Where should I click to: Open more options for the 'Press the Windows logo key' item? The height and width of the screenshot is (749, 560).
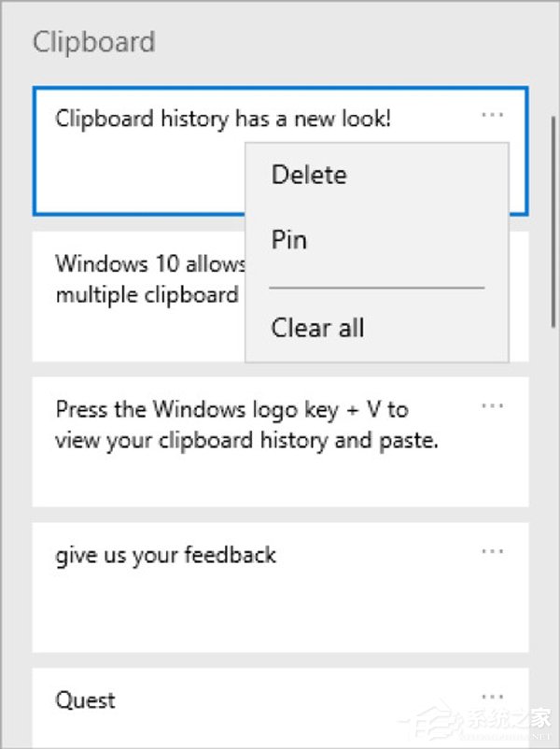click(493, 406)
